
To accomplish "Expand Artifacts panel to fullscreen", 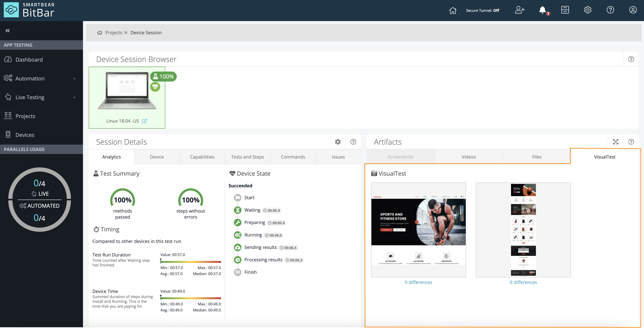I will tap(616, 142).
